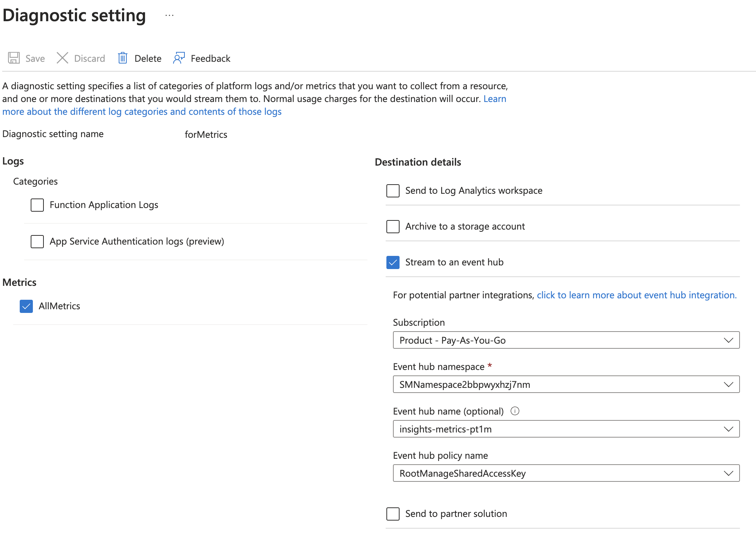
Task: Enable Send to Log Analytics workspace
Action: [393, 190]
